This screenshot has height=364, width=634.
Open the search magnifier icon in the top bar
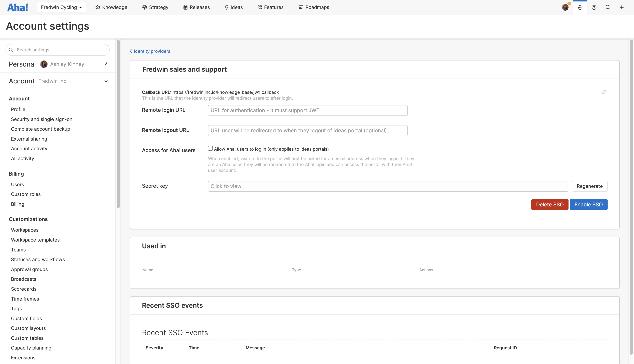tap(608, 8)
